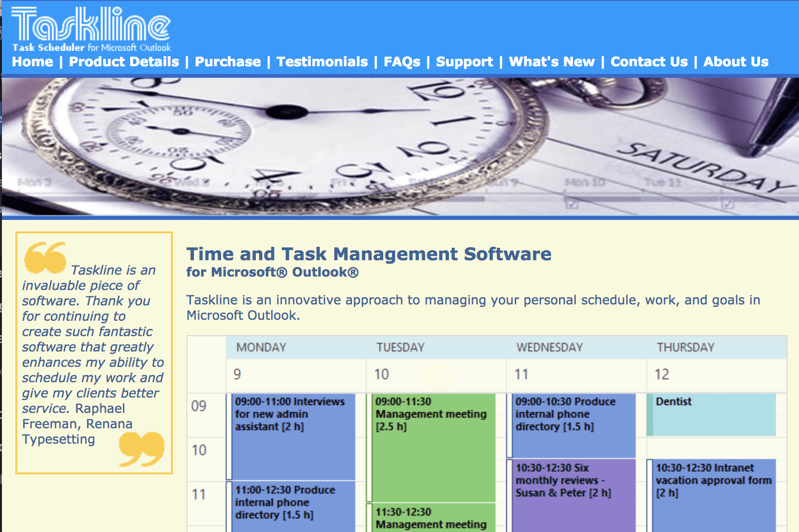Click 'Raphael Freeman, Renana Typesetting' attribution
Screen dimensions: 799x532
click(77, 424)
